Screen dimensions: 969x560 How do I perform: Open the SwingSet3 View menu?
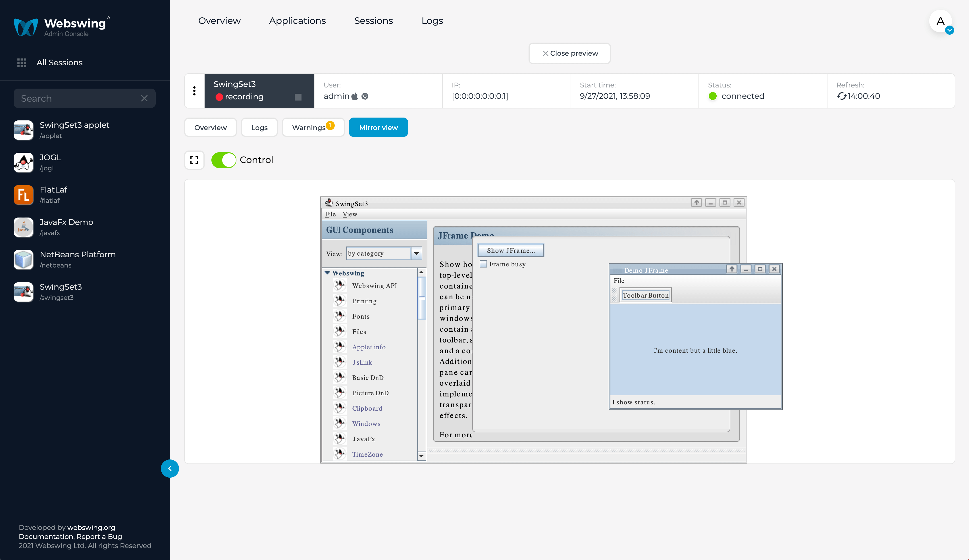pyautogui.click(x=350, y=214)
